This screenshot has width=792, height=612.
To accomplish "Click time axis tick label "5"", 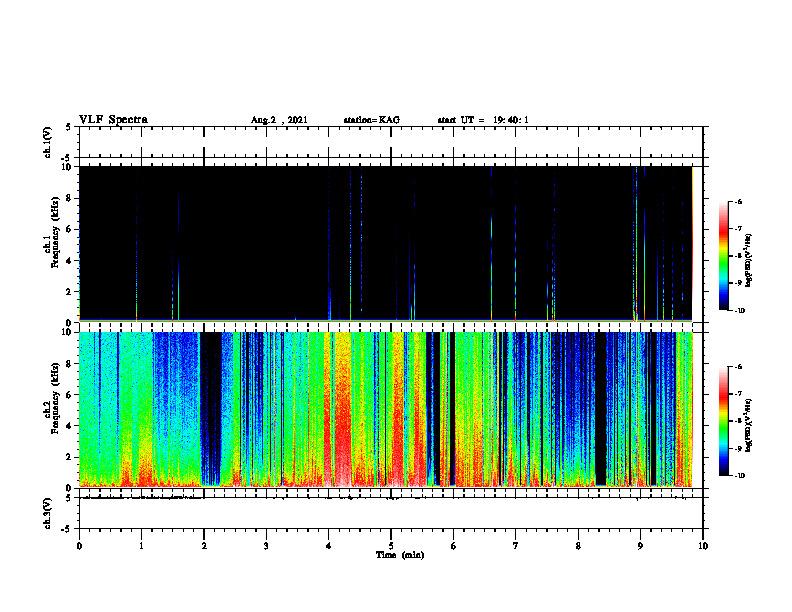I will coord(391,546).
